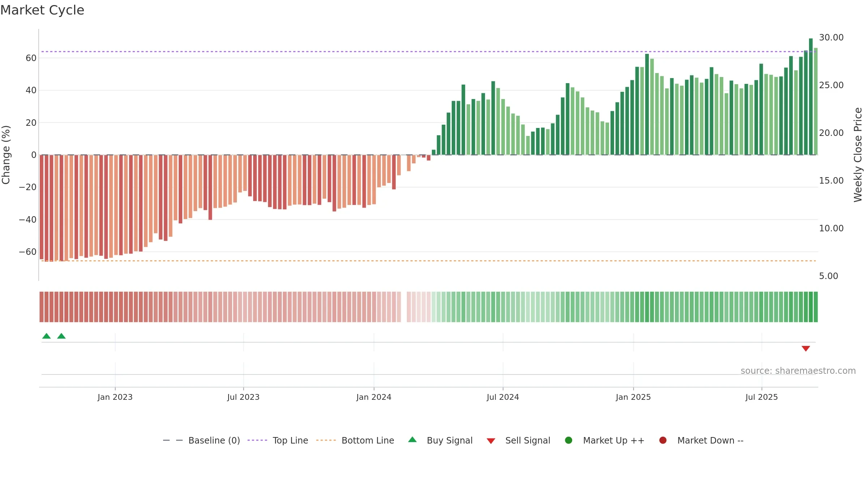Click the green Market Up circle icon in legend

pyautogui.click(x=569, y=440)
